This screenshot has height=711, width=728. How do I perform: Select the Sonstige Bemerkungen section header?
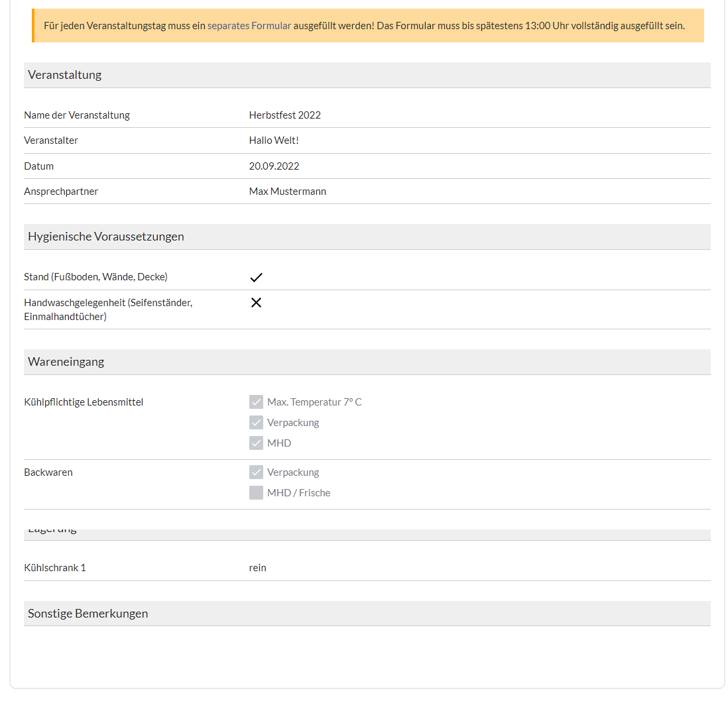[x=367, y=614]
